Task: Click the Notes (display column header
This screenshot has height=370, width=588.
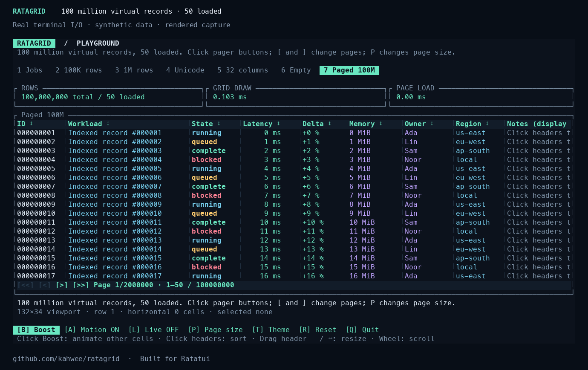Action: pos(537,124)
